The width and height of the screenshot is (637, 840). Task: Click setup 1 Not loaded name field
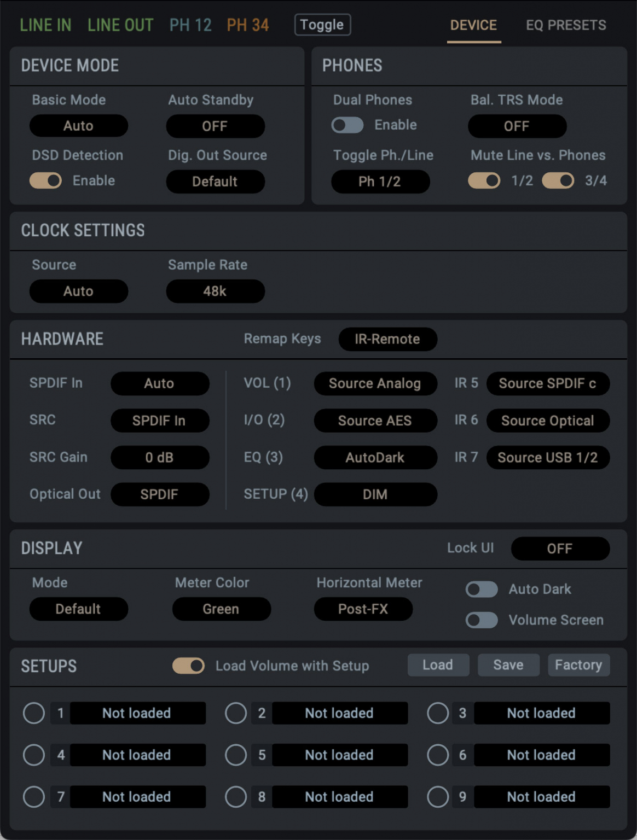(138, 713)
